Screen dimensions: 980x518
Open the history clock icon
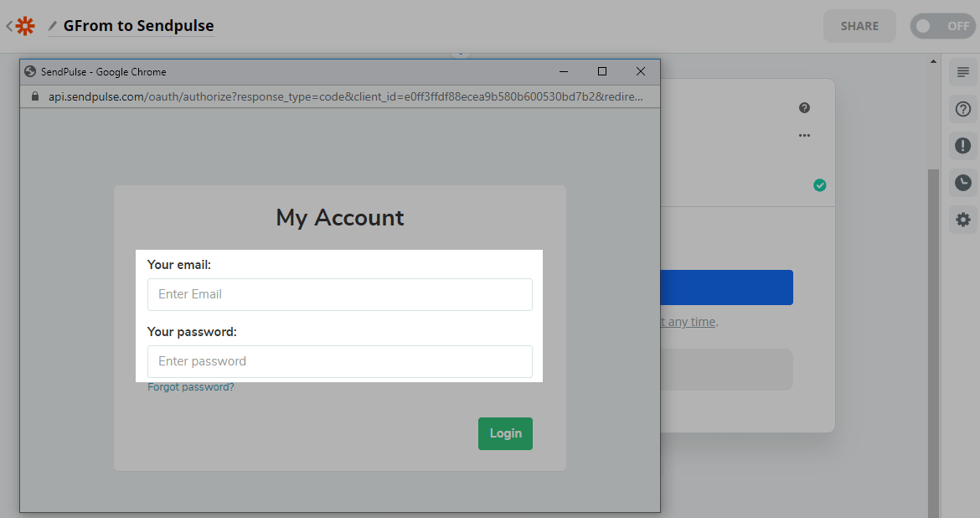point(963,183)
